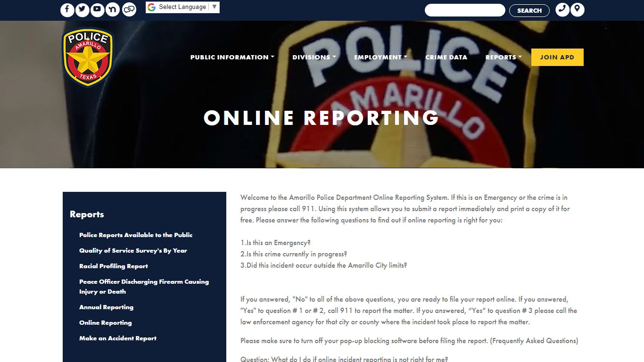644x362 pixels.
Task: Click the text '1.Is this an Emergency?'
Action: [x=275, y=243]
